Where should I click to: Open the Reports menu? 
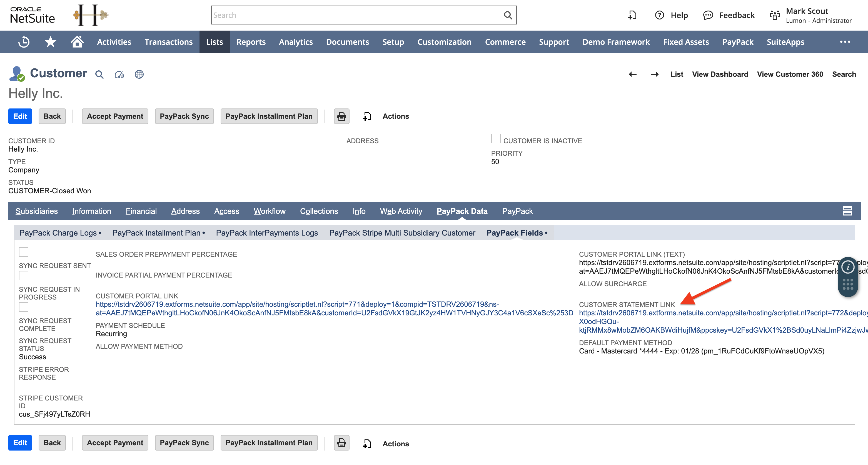click(x=251, y=42)
